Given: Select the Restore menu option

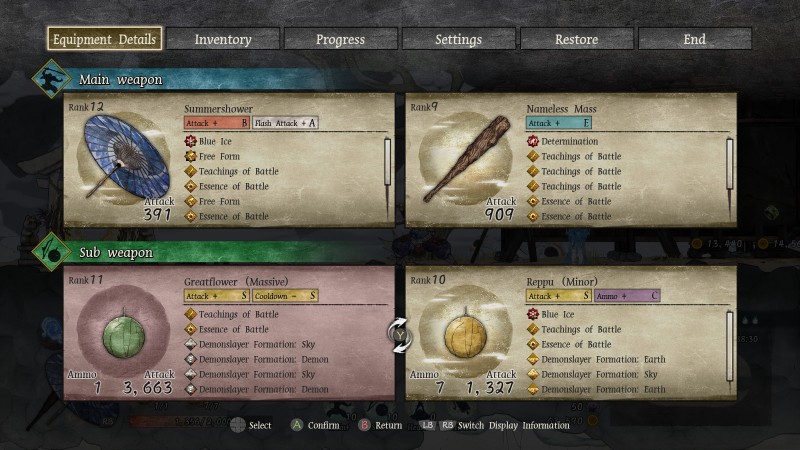Looking at the screenshot, I should point(577,39).
